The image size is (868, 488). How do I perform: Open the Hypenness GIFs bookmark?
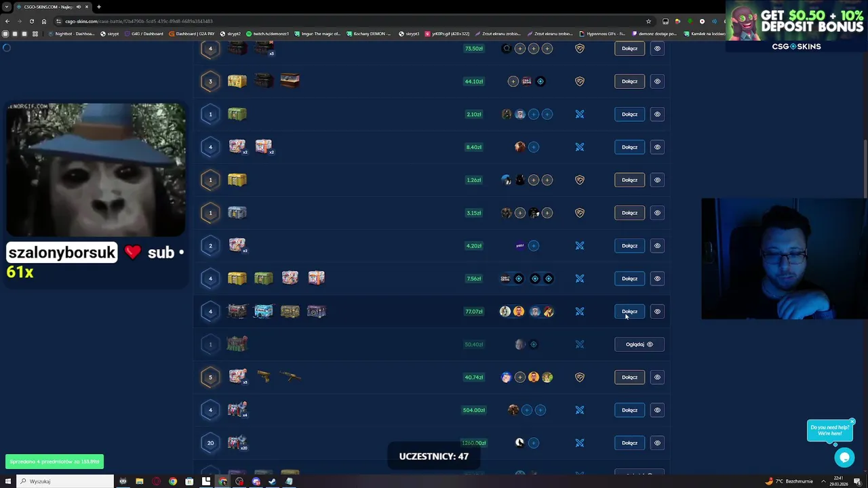click(x=604, y=33)
